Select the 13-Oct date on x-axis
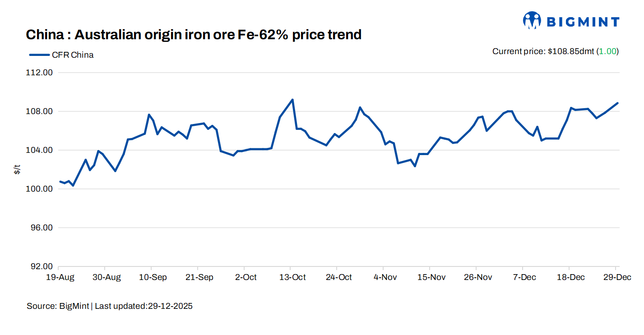 [292, 277]
